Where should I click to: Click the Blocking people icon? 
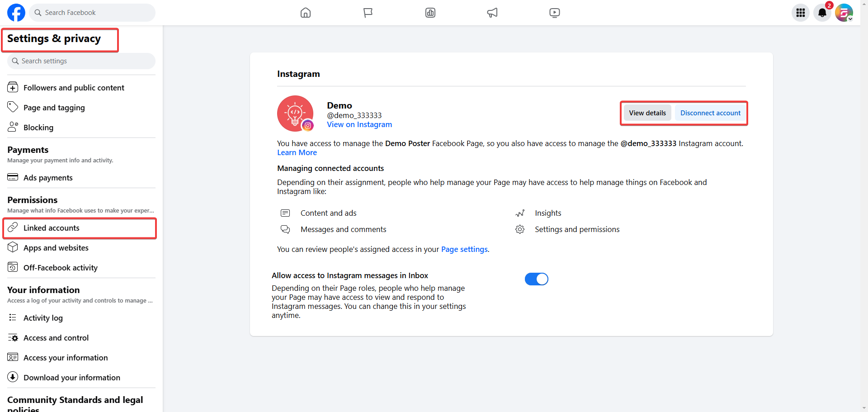(13, 127)
